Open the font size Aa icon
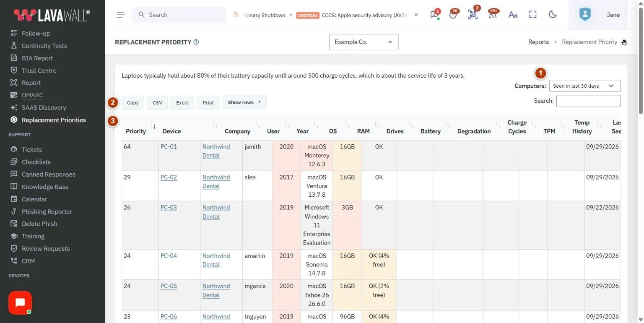 (x=513, y=15)
